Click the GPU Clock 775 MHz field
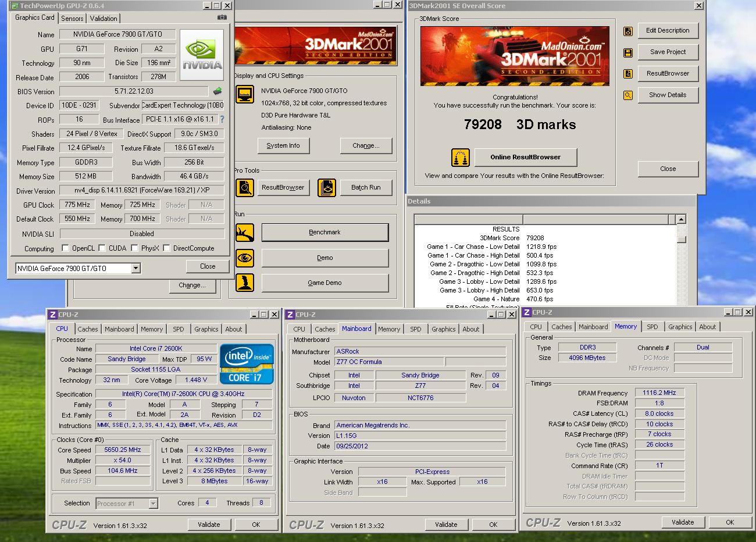The height and width of the screenshot is (542, 756). tap(77, 205)
